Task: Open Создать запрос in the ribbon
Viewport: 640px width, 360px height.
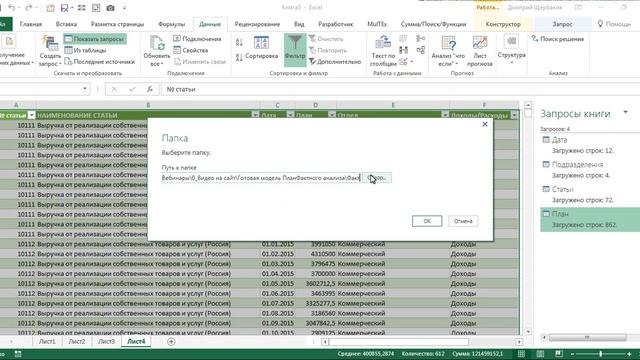Action: (50, 51)
